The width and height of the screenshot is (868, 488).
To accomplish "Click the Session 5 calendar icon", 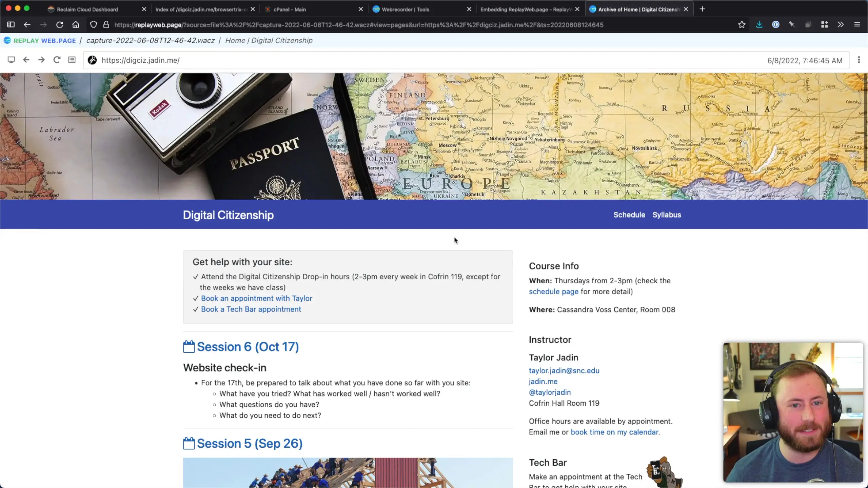I will pyautogui.click(x=189, y=443).
